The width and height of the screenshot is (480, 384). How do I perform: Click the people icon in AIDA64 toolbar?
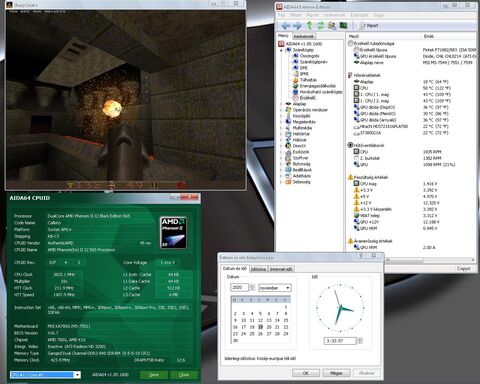tap(332, 25)
